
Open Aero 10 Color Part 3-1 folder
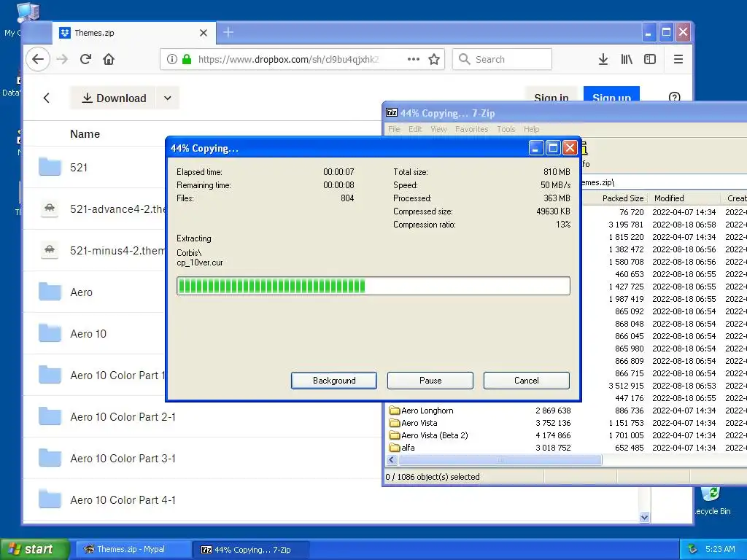point(123,458)
